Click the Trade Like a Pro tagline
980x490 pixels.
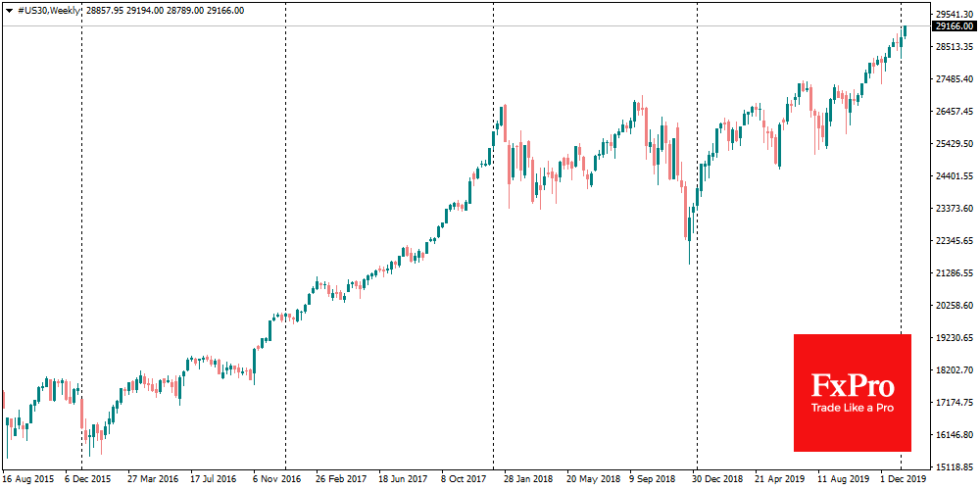tap(852, 407)
